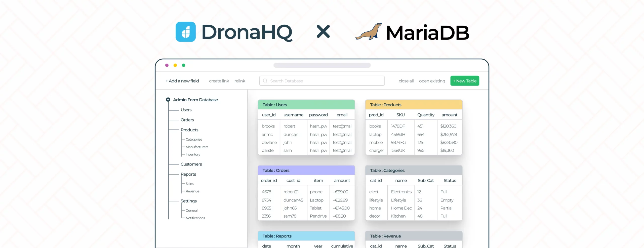Viewport: 644px width, 248px height.
Task: Select Products in the sidebar tree
Action: tap(189, 130)
